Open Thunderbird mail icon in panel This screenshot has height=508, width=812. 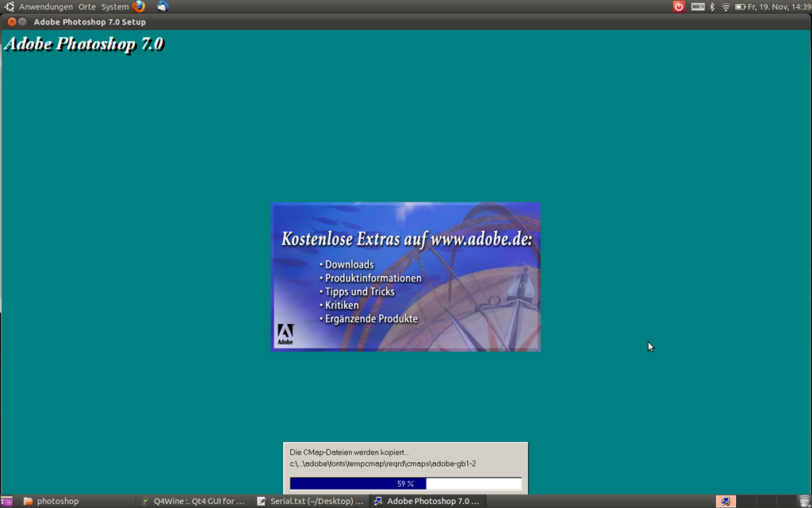pos(163,6)
